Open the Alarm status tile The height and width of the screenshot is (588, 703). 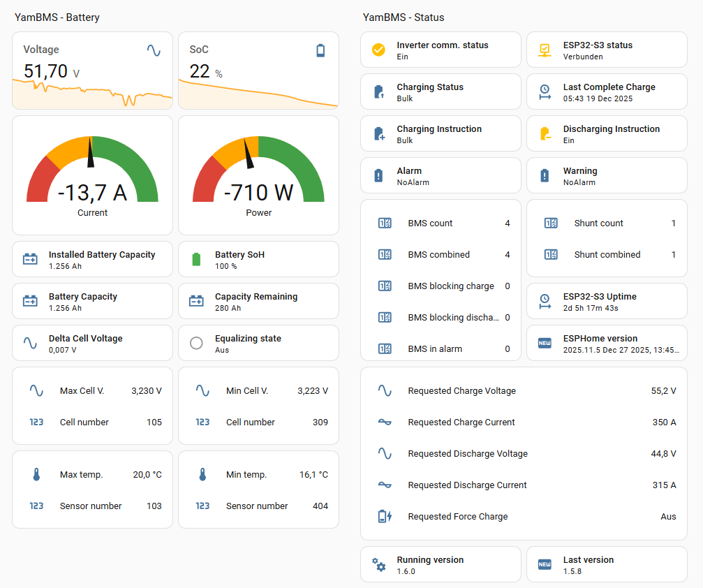[441, 175]
